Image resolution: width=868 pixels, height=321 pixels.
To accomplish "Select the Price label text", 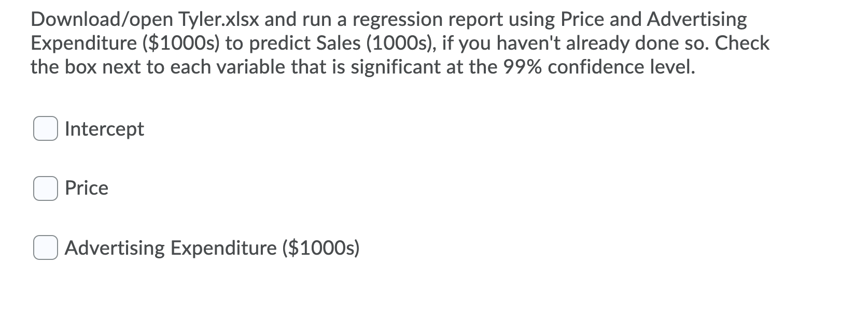I will (x=86, y=188).
